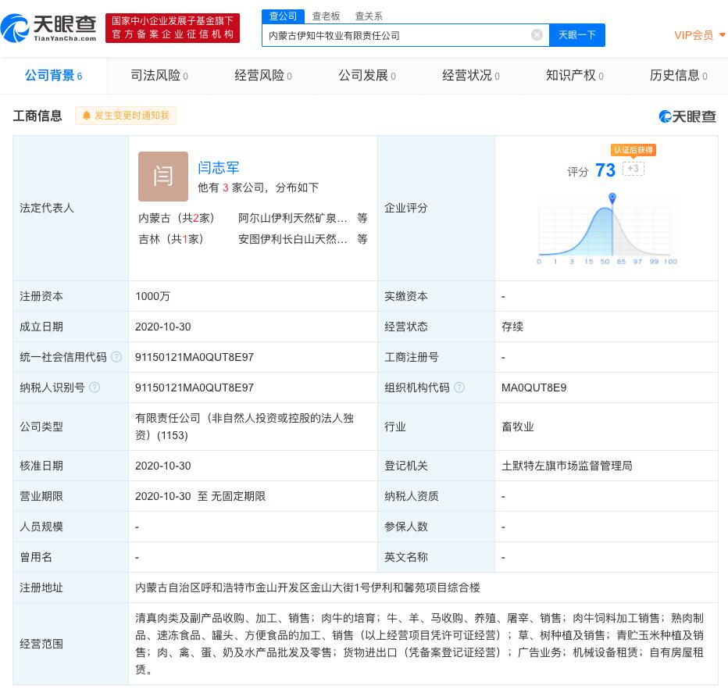Image resolution: width=728 pixels, height=700 pixels.
Task: Open help icon next to 组织机构代码
Action: (459, 387)
